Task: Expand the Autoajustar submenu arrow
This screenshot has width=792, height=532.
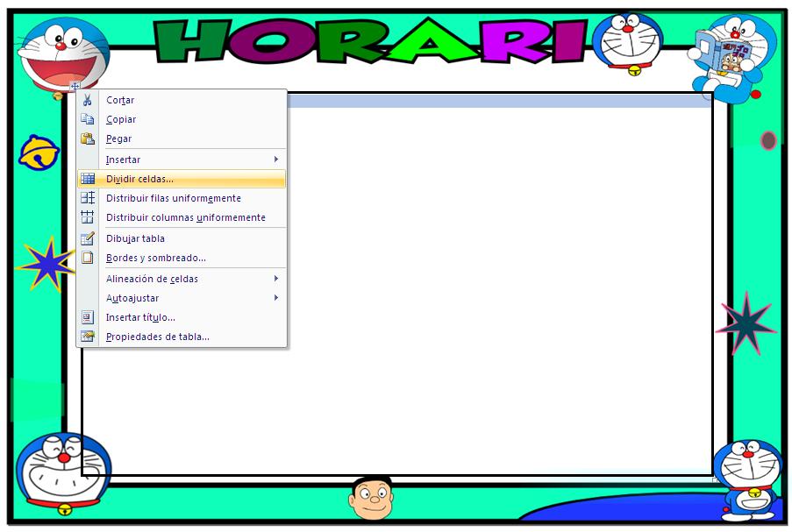Action: (x=276, y=297)
